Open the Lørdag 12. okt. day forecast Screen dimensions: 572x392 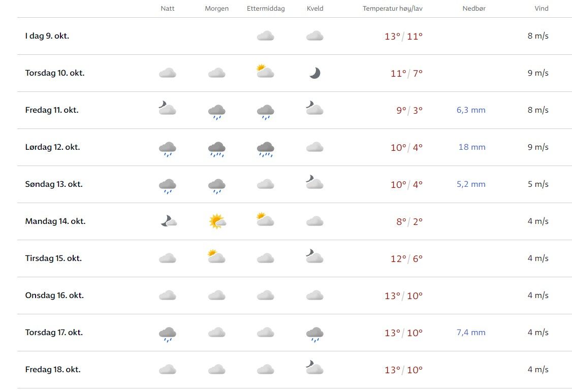pyautogui.click(x=53, y=147)
